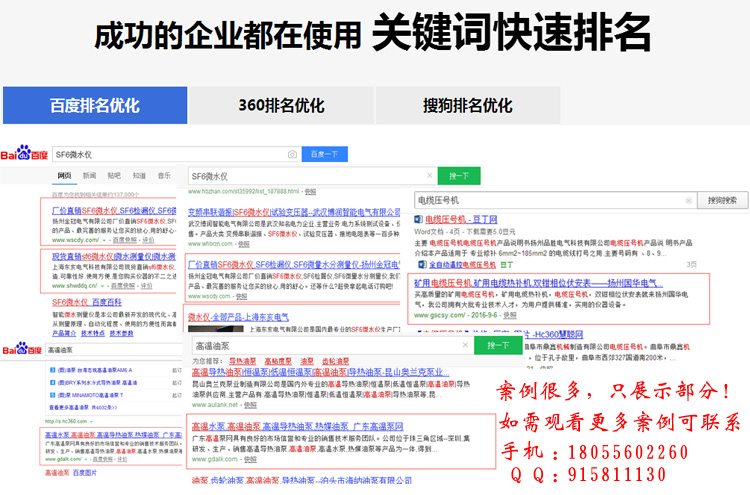Focus Baidu search field containing SF6微水仪
The height and width of the screenshot is (495, 750).
tap(176, 154)
